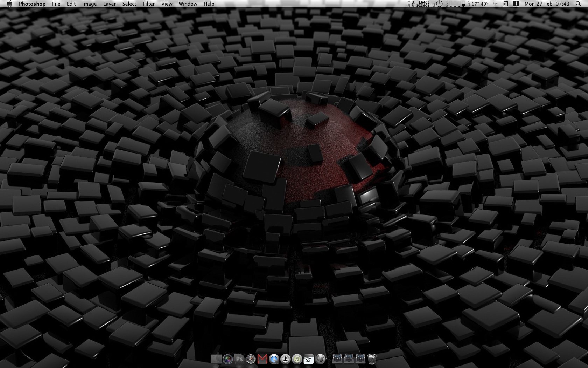This screenshot has height=368, width=588.
Task: Open the Edit menu
Action: click(71, 4)
